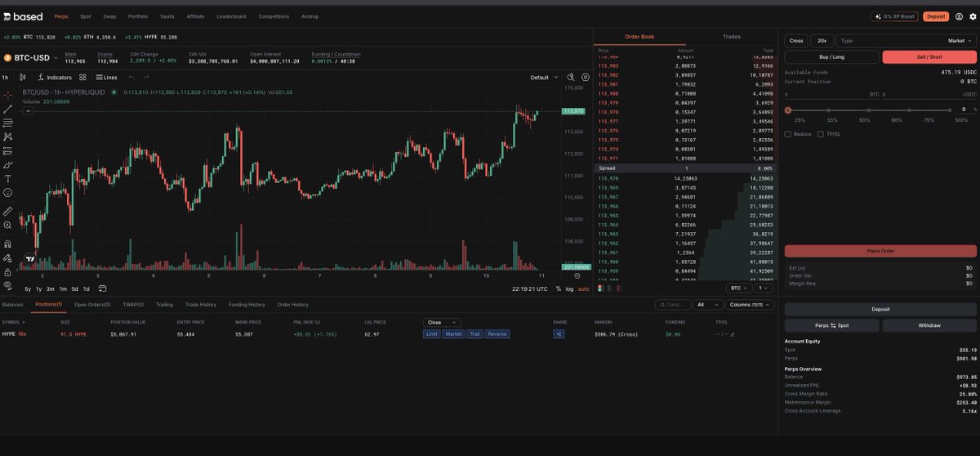Select the ruler measure tool
This screenshot has width=980, height=456.
tap(7, 210)
